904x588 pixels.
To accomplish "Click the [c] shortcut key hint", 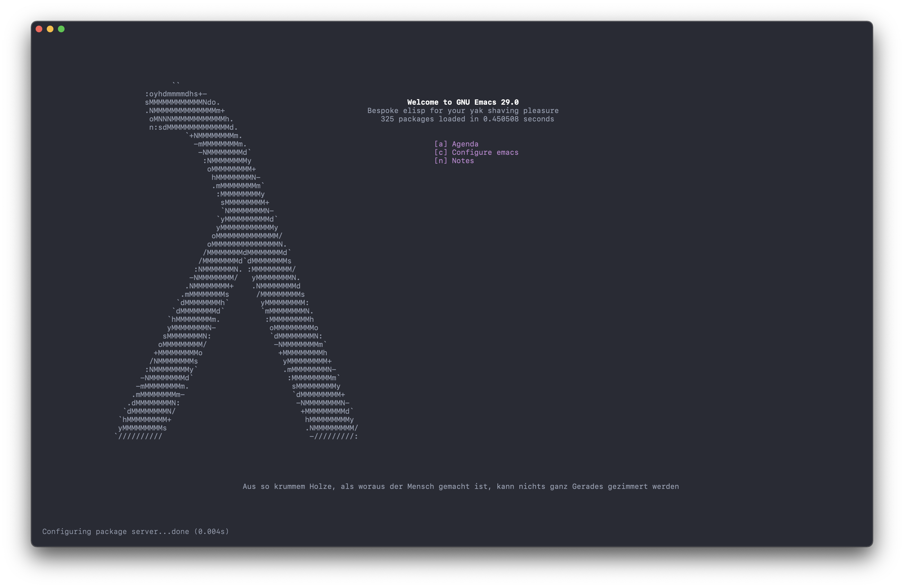I will [x=441, y=152].
